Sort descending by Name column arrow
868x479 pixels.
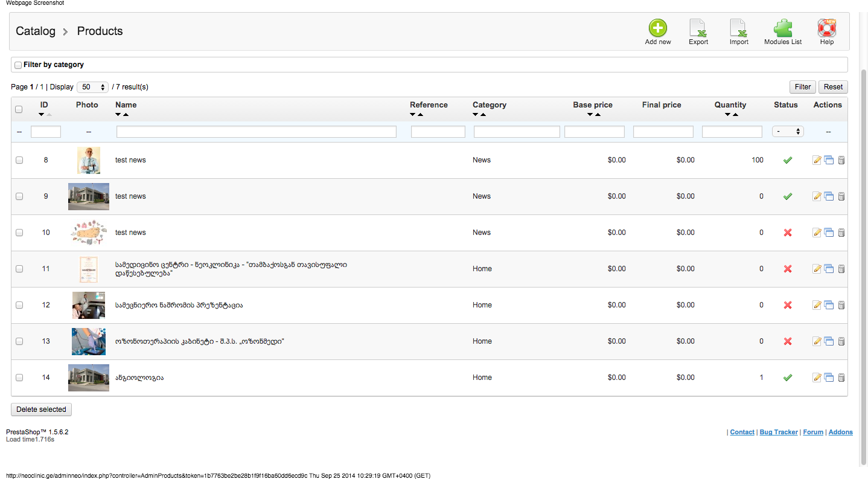tap(118, 114)
